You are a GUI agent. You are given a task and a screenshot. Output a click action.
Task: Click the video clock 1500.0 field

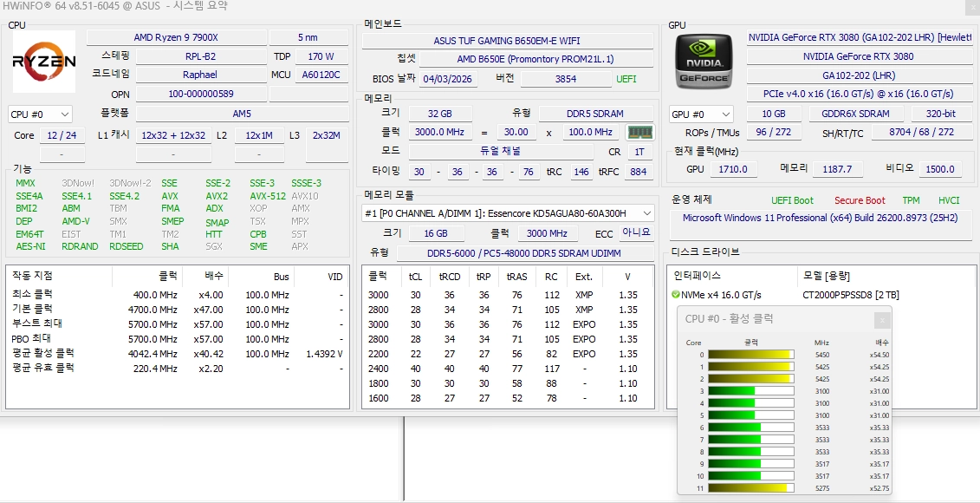939,169
